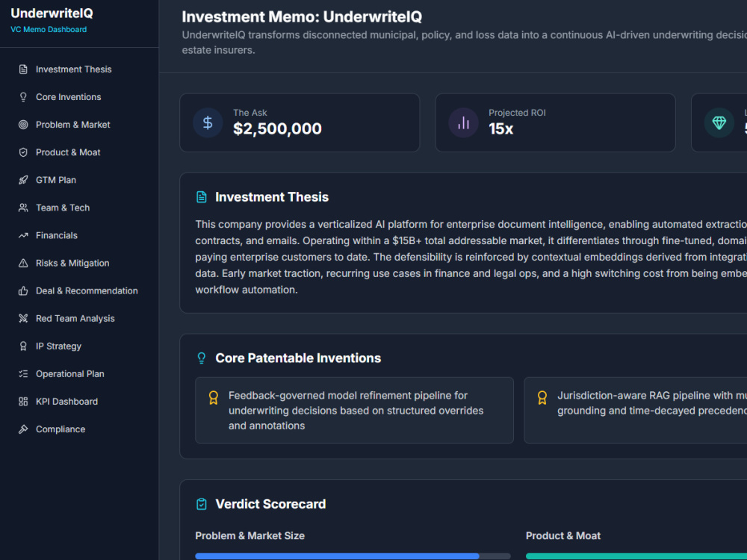747x560 pixels.
Task: Click the VC Memo Dashboard link
Action: pos(49,30)
